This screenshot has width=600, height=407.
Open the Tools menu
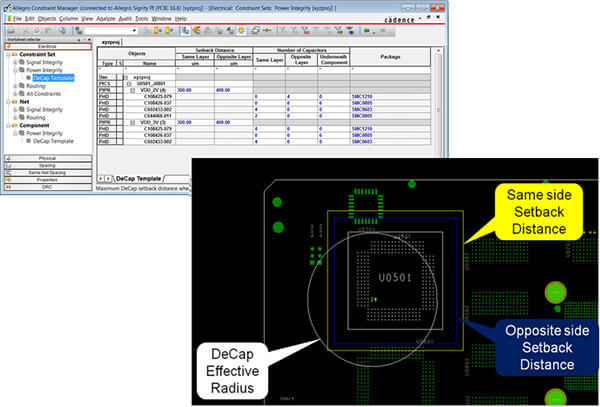[142, 18]
